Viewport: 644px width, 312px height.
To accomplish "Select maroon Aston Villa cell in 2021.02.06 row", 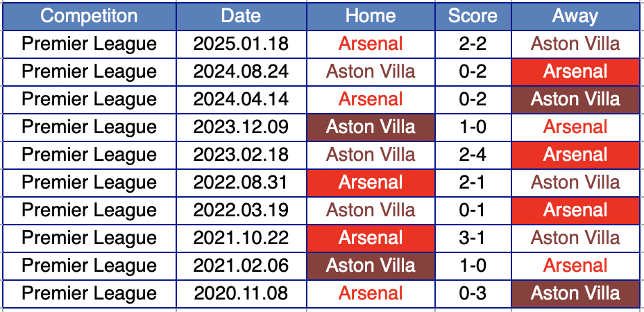I will pos(371,266).
